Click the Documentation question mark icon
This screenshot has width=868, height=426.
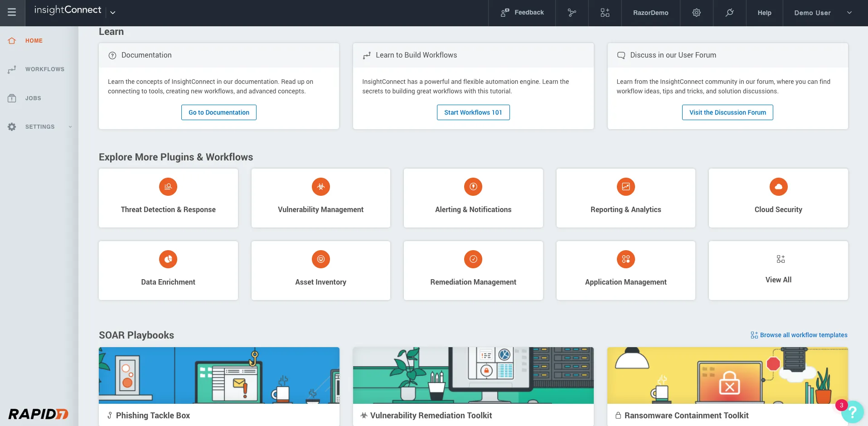(x=112, y=55)
